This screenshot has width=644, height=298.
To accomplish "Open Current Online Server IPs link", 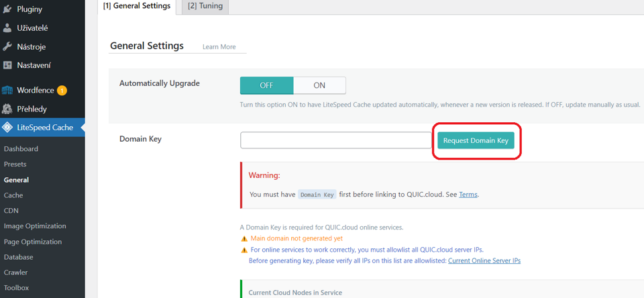I will point(484,260).
